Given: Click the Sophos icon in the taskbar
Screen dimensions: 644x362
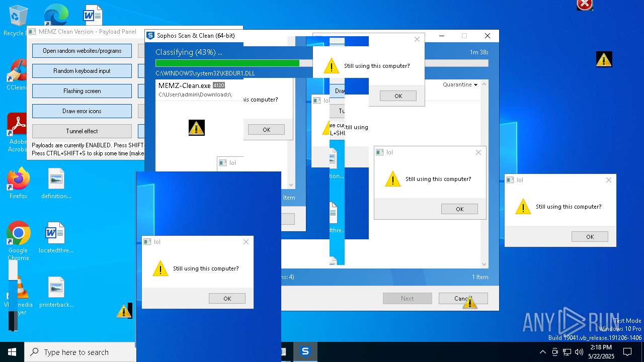Looking at the screenshot, I should tap(305, 351).
